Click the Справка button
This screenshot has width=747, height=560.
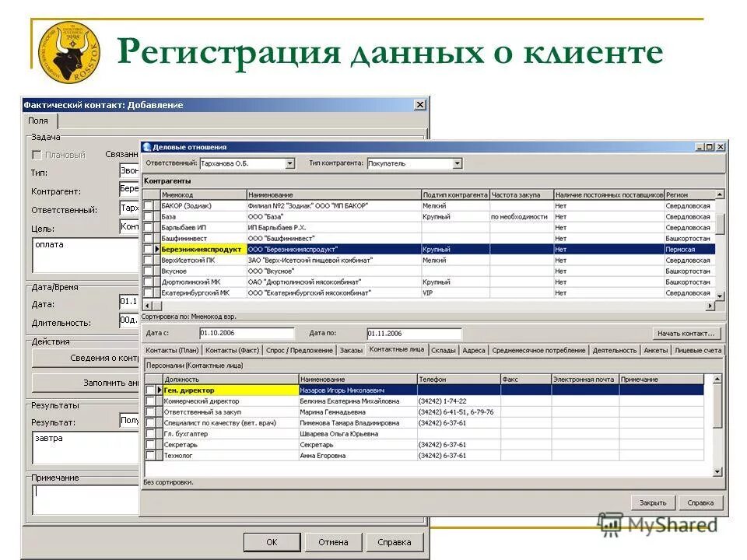pos(702,502)
